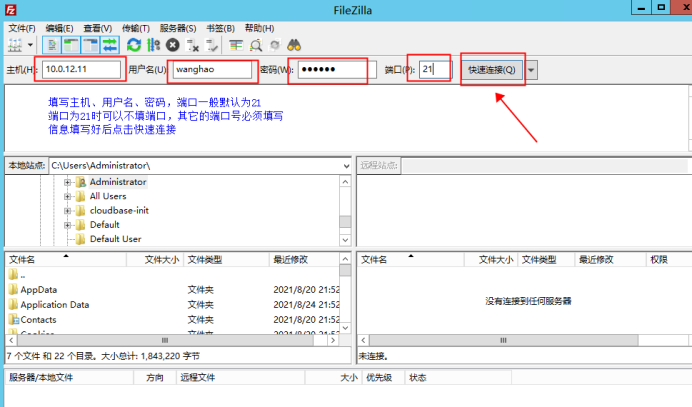Toggle processing of the transfer queue
Viewport: 692px width, 407px height.
click(x=153, y=45)
